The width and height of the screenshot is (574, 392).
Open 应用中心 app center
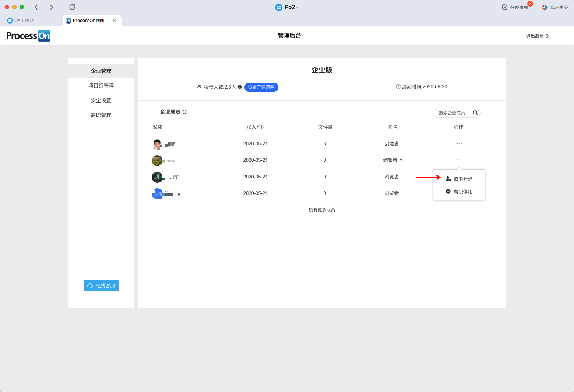click(x=555, y=7)
